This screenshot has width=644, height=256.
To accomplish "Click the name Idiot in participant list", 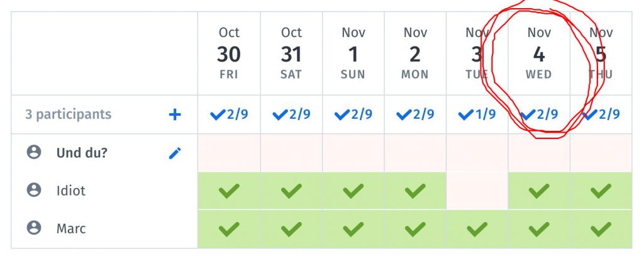I will (x=71, y=191).
